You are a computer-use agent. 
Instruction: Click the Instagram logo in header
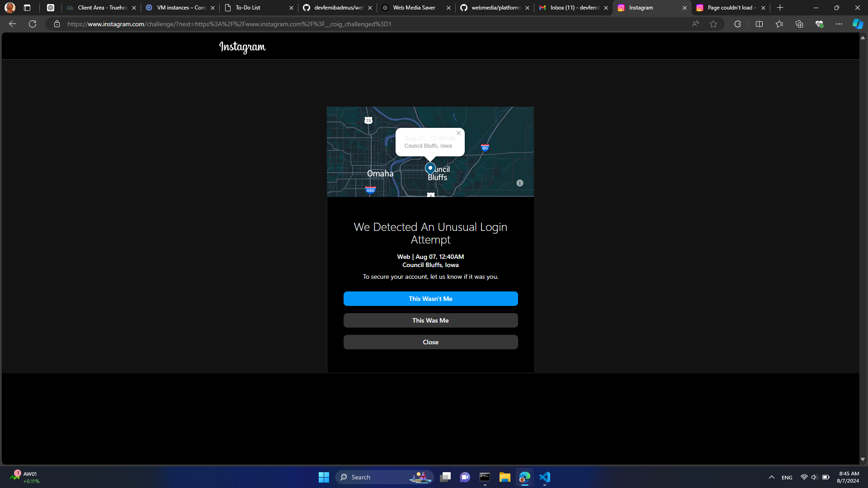click(x=242, y=47)
